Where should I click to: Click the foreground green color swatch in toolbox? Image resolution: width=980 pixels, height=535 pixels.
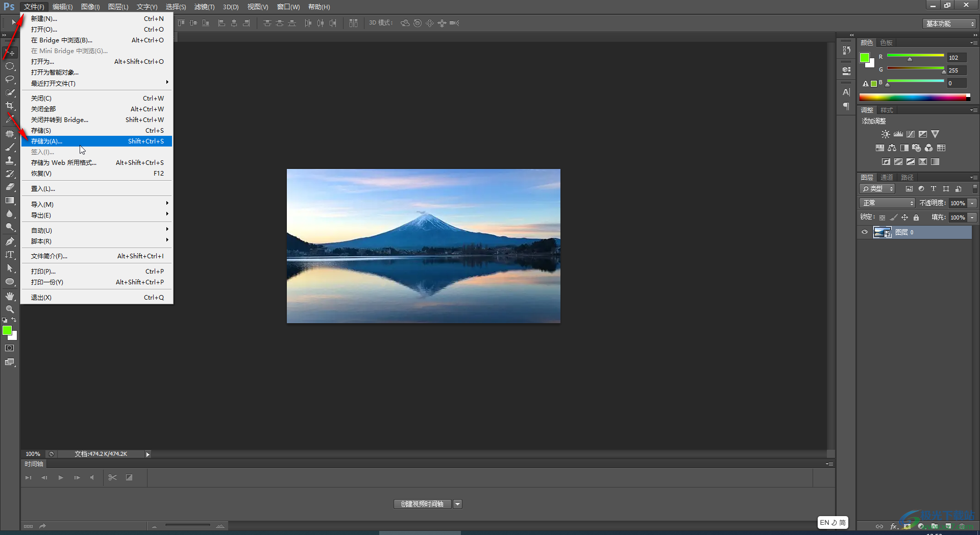pyautogui.click(x=7, y=331)
